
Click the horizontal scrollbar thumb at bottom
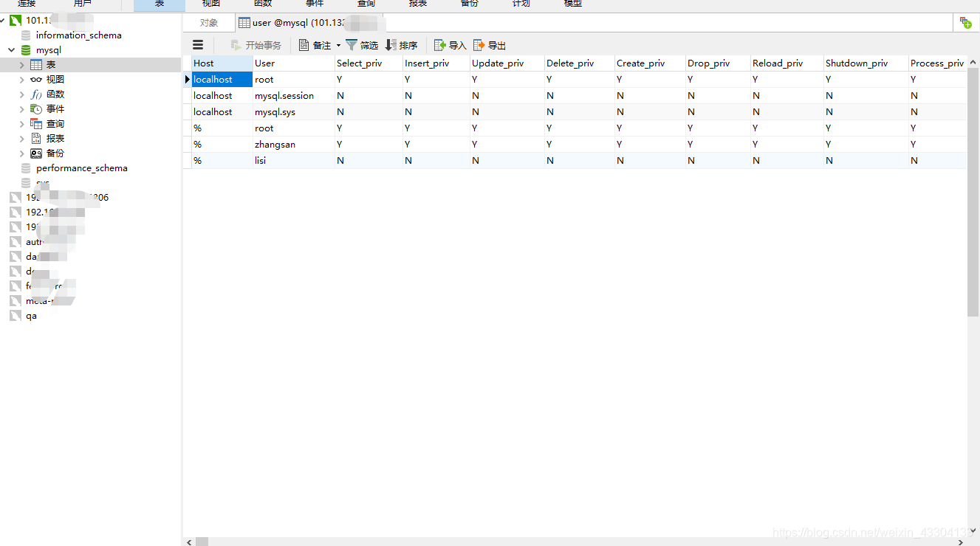pyautogui.click(x=202, y=542)
